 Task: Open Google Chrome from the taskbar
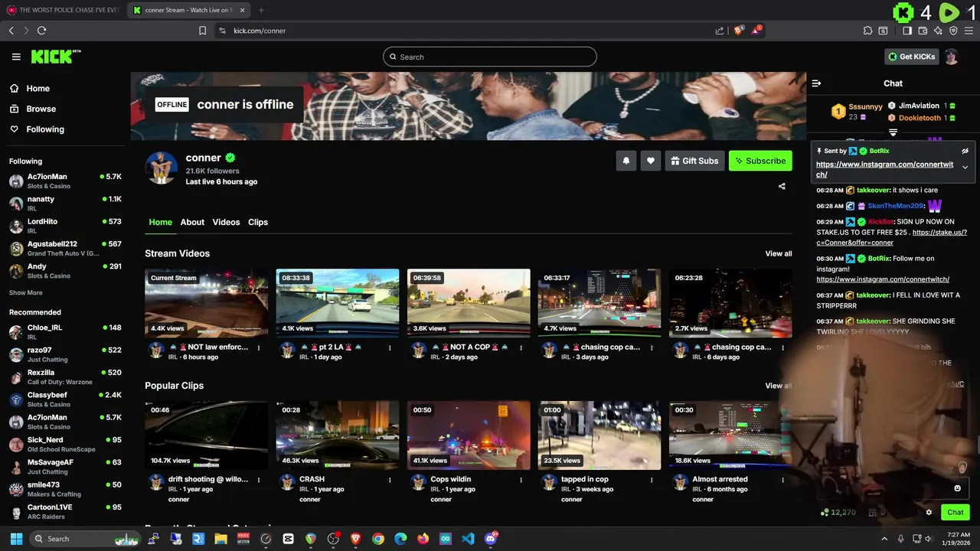(x=378, y=539)
